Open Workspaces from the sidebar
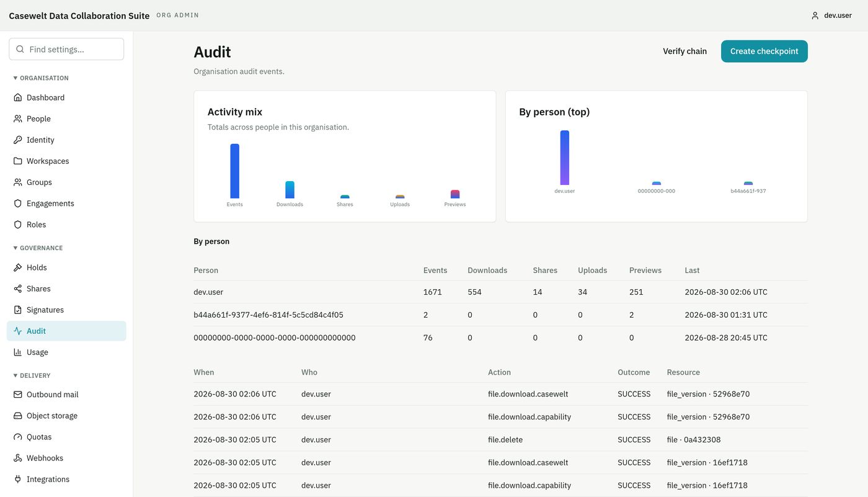The image size is (868, 497). pyautogui.click(x=66, y=161)
